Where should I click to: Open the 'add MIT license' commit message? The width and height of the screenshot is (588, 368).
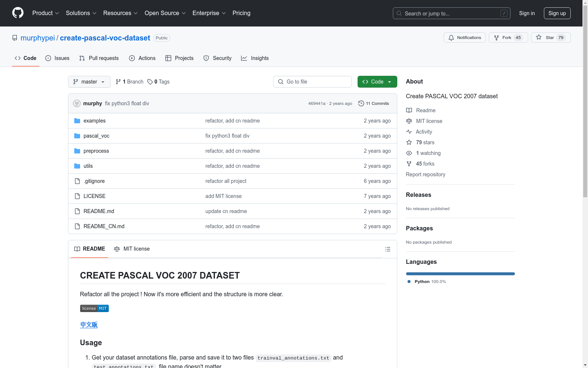click(223, 196)
